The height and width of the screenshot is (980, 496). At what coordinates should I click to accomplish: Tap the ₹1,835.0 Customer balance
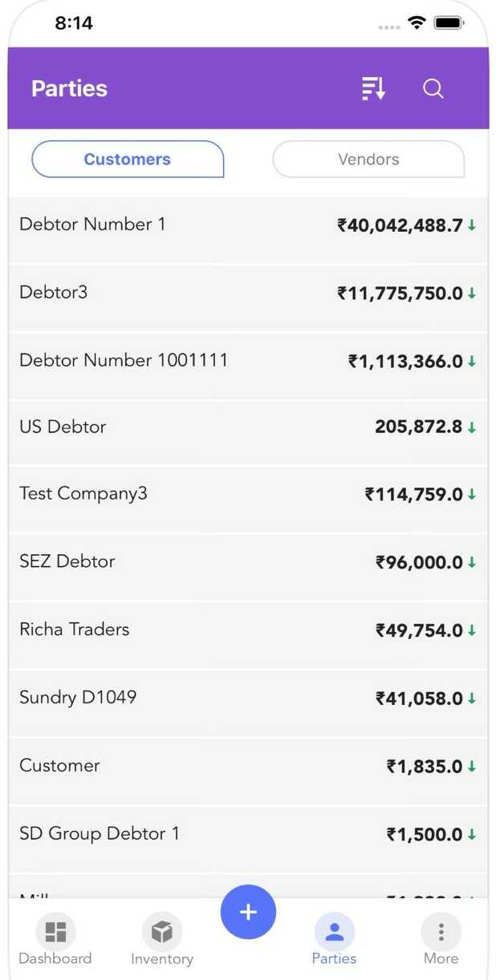(424, 767)
